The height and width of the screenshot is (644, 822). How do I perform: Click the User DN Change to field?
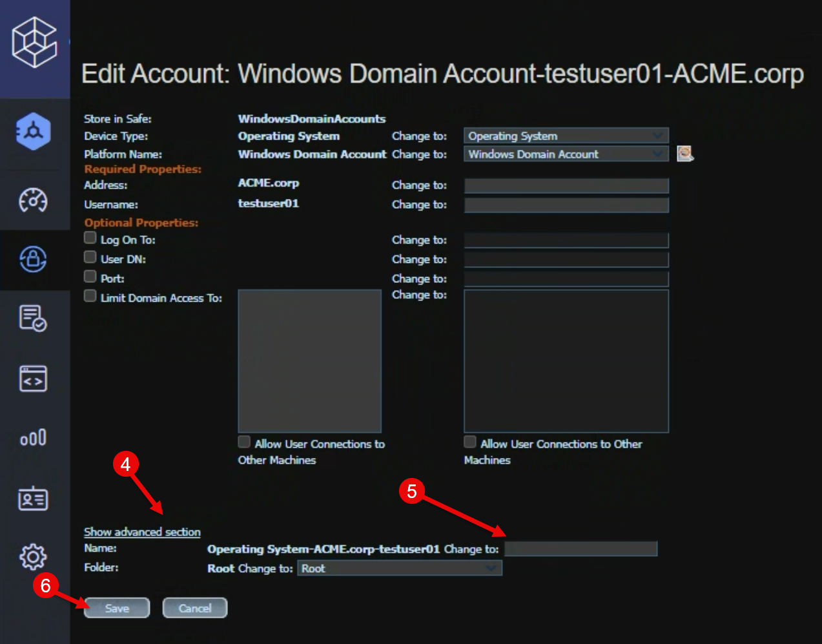[566, 260]
